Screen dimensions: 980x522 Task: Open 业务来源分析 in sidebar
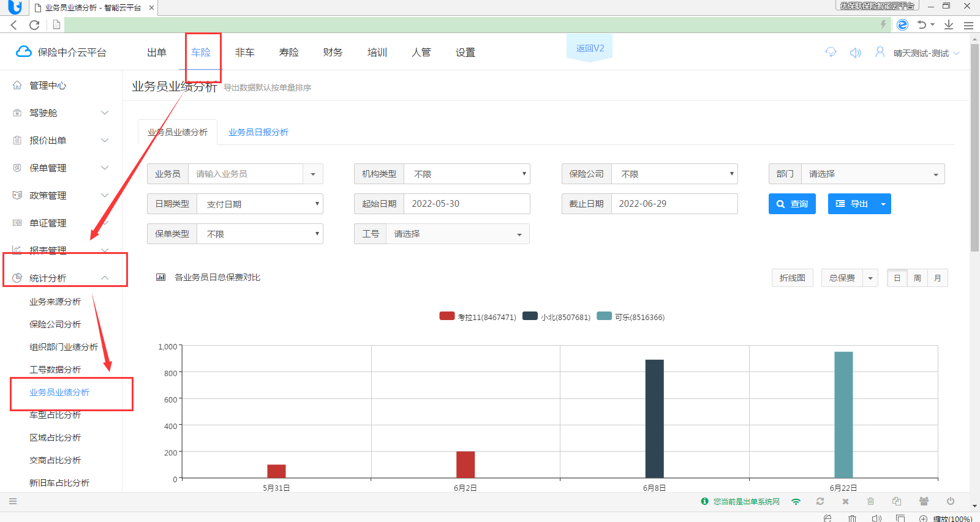55,302
